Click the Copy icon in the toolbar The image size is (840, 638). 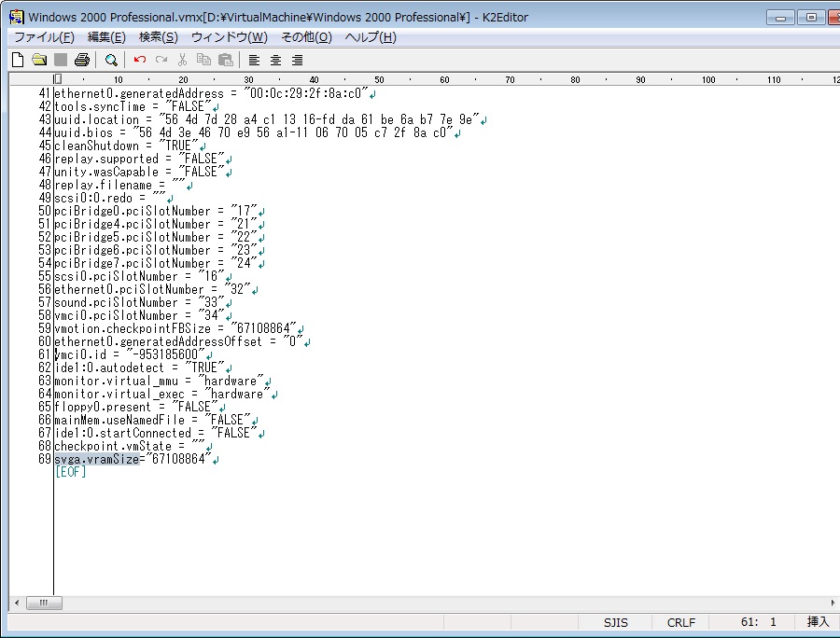(x=203, y=60)
